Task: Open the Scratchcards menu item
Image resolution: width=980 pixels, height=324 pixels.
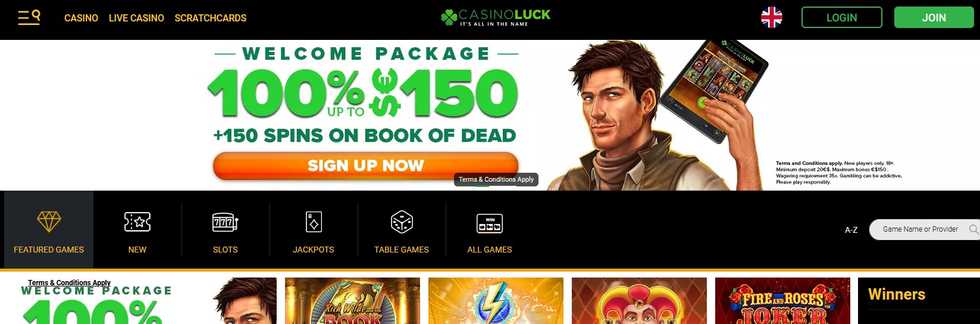Action: pos(211,18)
